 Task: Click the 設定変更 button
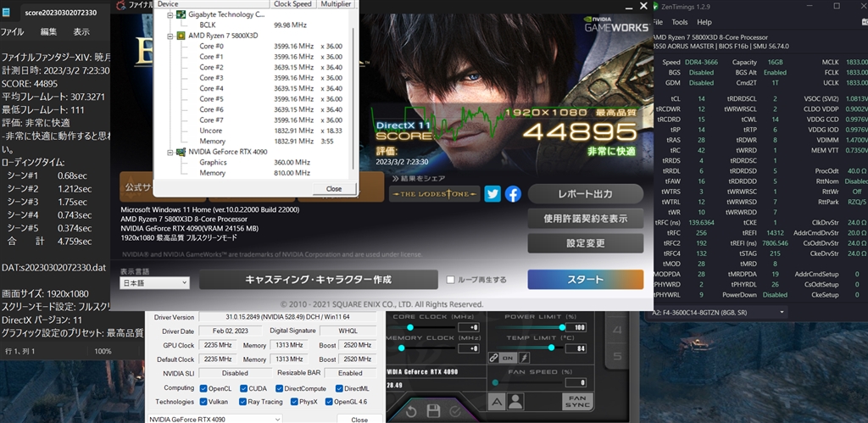[585, 242]
